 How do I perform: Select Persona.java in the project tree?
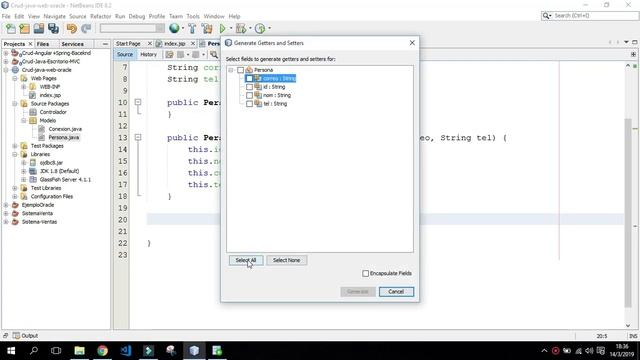64,138
